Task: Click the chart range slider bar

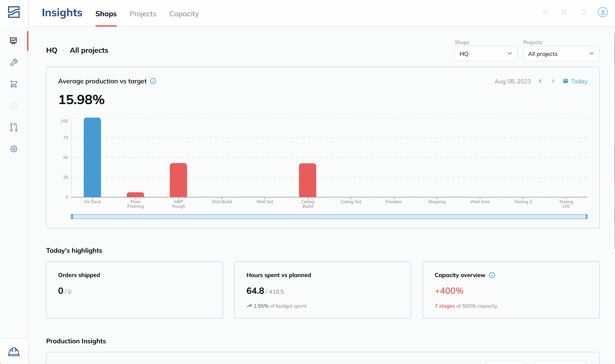Action: click(x=329, y=217)
